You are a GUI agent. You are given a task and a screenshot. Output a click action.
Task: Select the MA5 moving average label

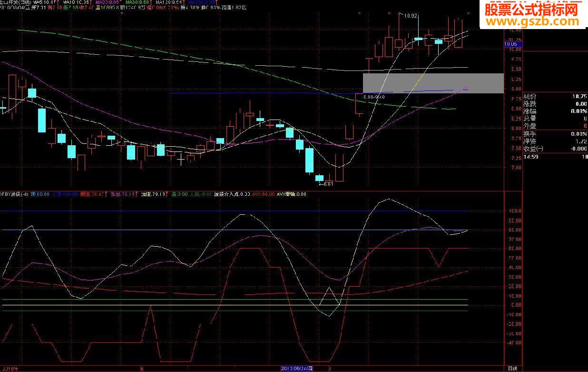44,2
